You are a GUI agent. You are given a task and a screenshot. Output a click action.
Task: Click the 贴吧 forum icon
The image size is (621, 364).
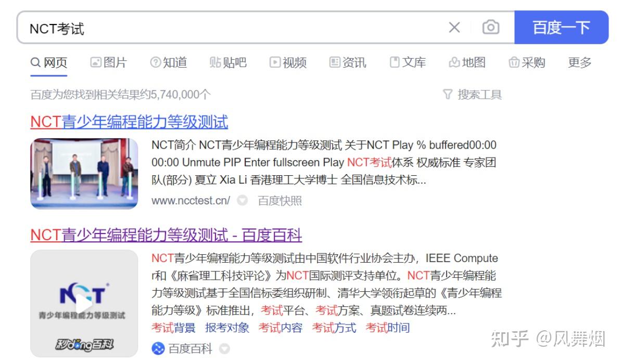215,62
